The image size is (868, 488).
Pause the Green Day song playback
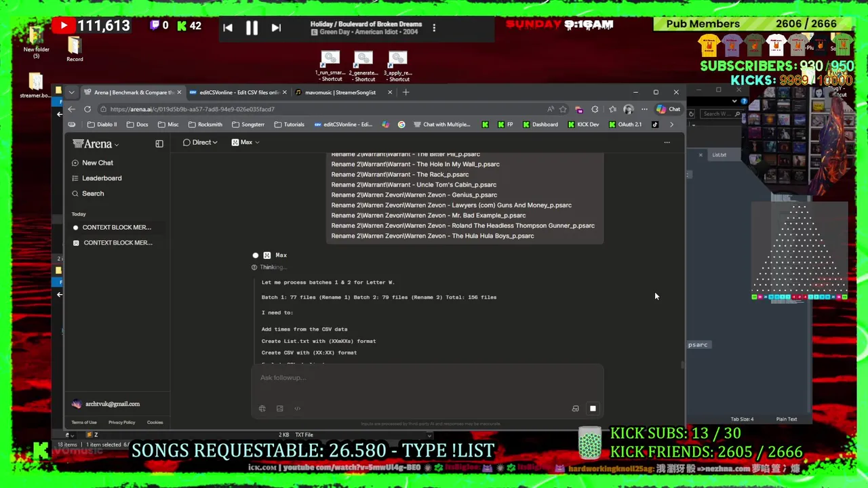tap(252, 28)
